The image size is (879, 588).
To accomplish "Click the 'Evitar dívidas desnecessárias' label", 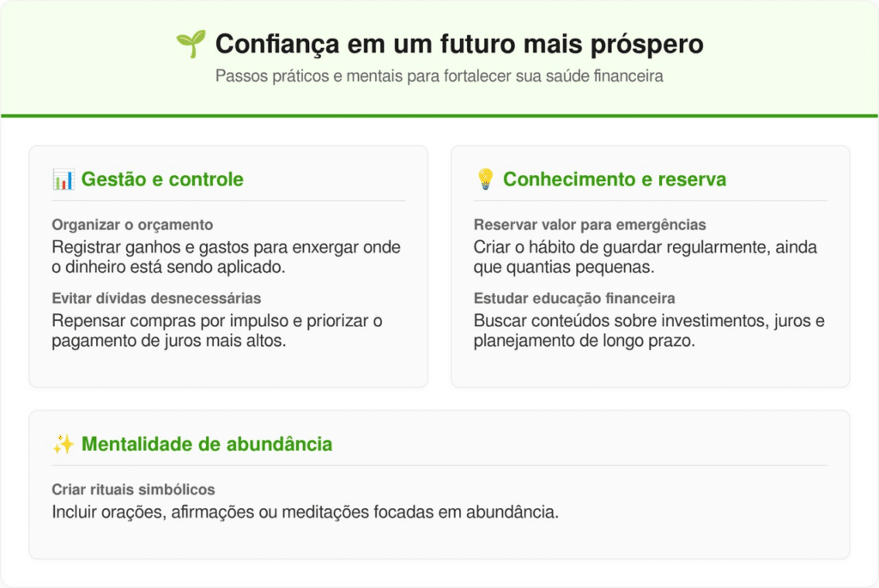I will pyautogui.click(x=156, y=298).
